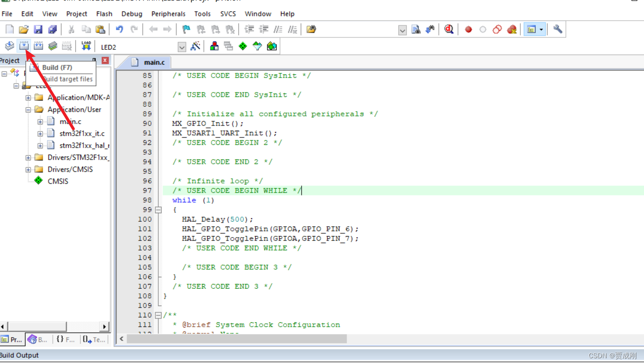Viewport: 644px width, 364px height.
Task: Click the Build target icon
Action: 23,46
